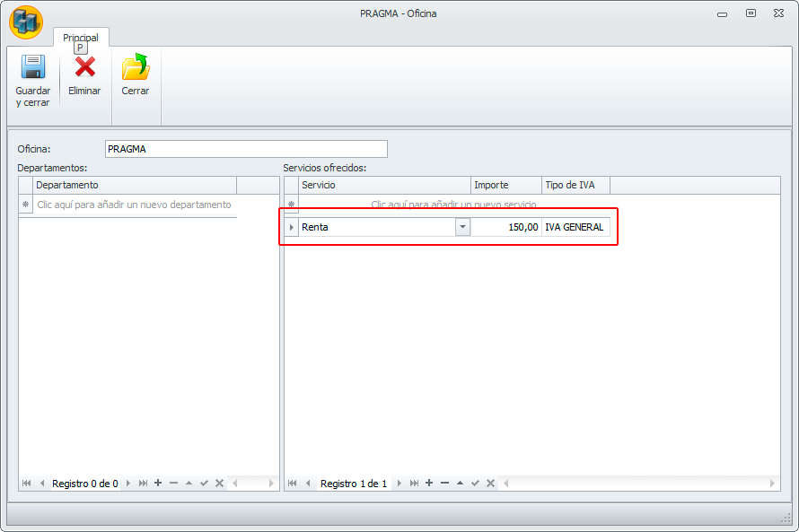The width and height of the screenshot is (799, 532).
Task: Click the edit triangle in Departamentos navigator
Action: click(189, 483)
